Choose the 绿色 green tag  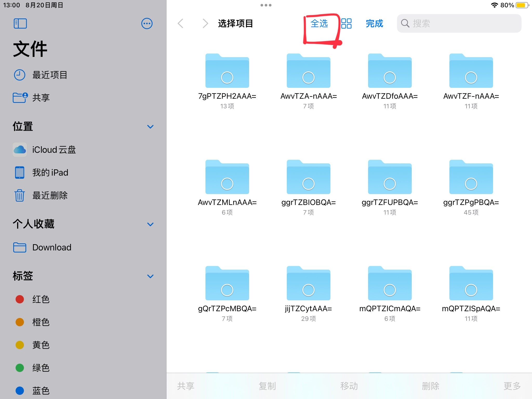point(32,368)
